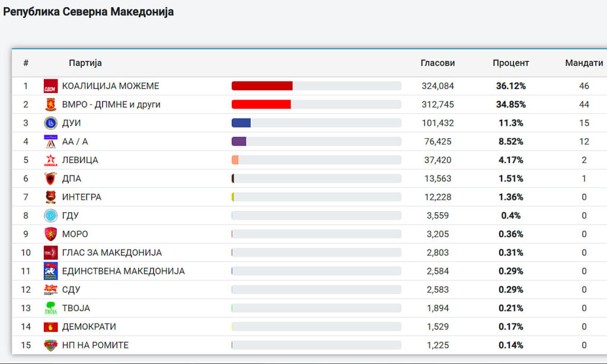
Task: Click the СДСМ logo beside КОАЛИЦИЈА МОЖЕМЕ
Action: click(x=50, y=87)
